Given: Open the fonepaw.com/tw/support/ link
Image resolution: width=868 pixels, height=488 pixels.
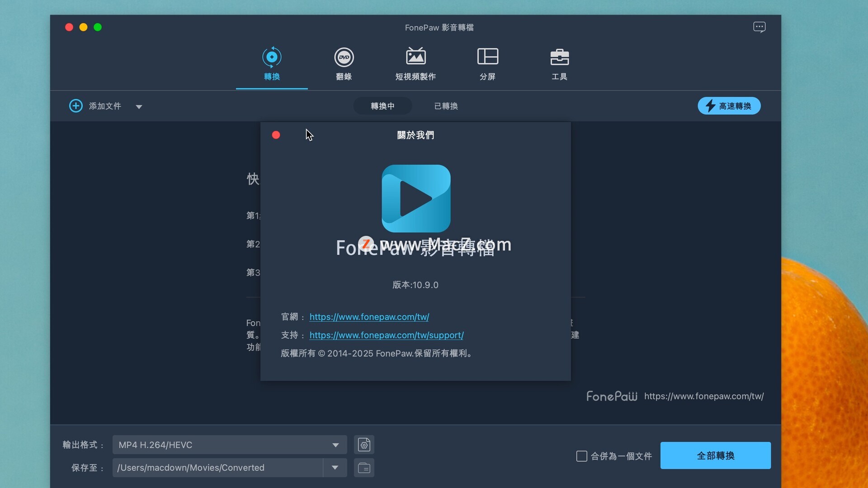Looking at the screenshot, I should coord(387,335).
